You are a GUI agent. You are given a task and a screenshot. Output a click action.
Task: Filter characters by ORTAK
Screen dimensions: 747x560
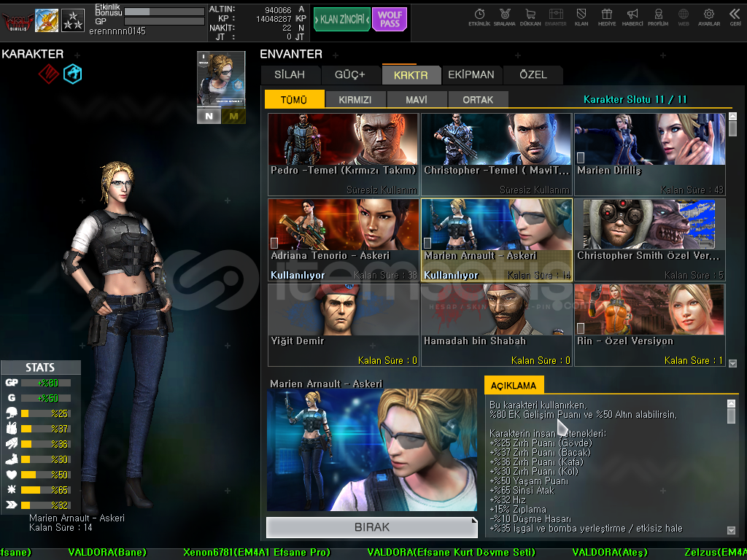(478, 99)
